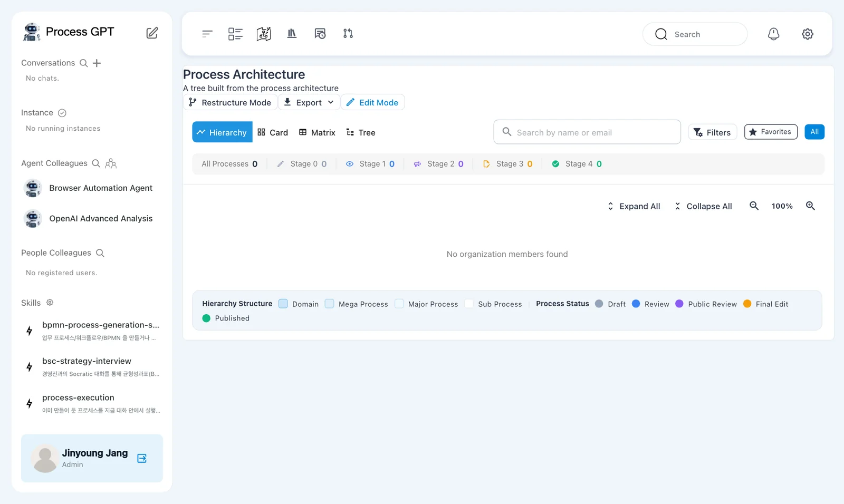Open the agent organization people icon

pos(111,163)
